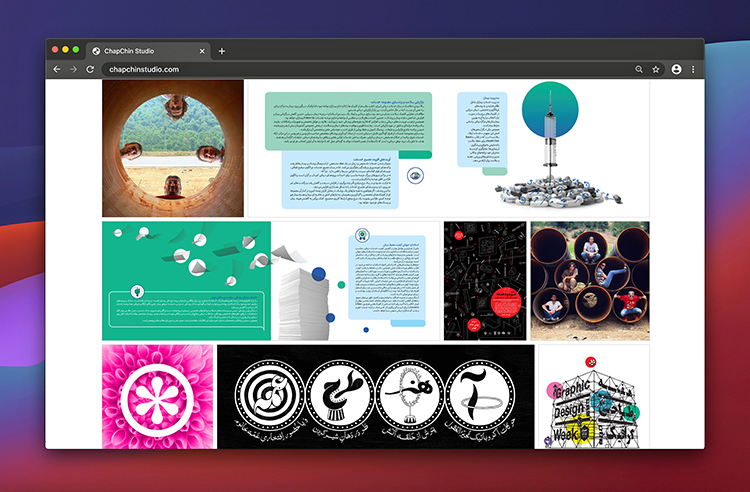Open the pink flower logo image
Screen dimensions: 750x492
click(157, 396)
